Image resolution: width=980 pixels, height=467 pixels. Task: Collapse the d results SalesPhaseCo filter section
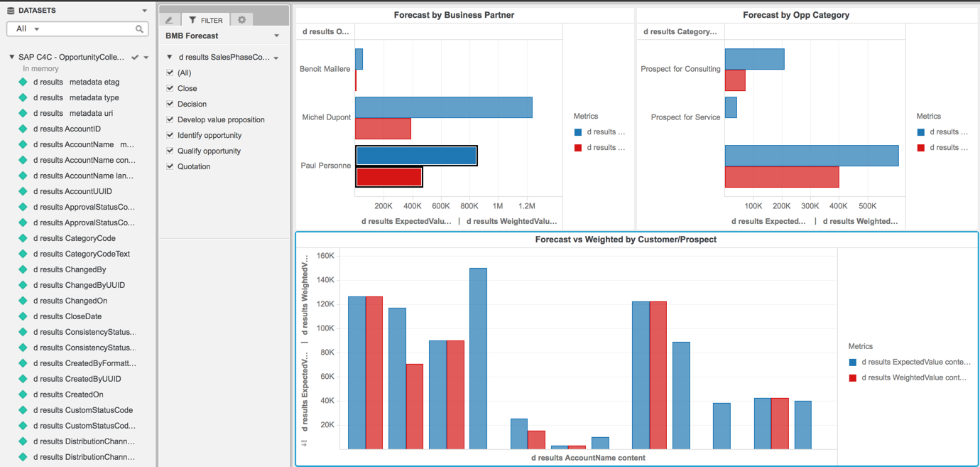pyautogui.click(x=168, y=57)
